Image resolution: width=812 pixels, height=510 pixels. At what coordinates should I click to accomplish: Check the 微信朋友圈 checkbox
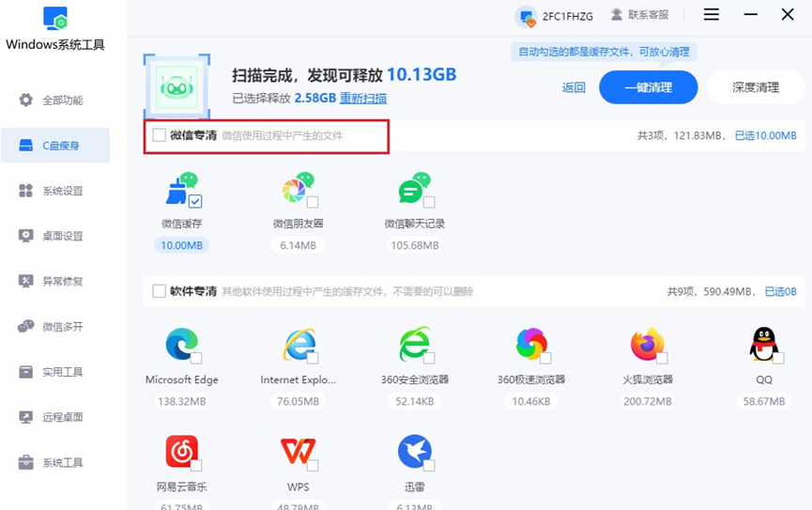tap(313, 202)
